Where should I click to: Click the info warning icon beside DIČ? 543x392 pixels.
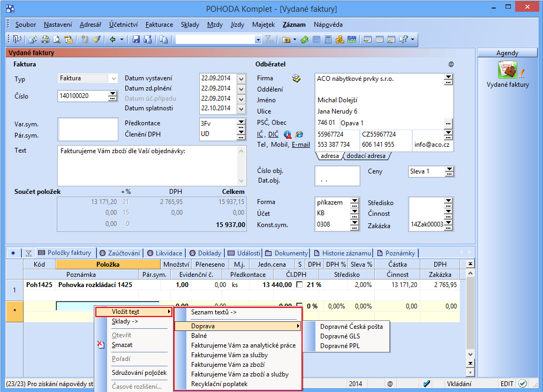pos(288,134)
